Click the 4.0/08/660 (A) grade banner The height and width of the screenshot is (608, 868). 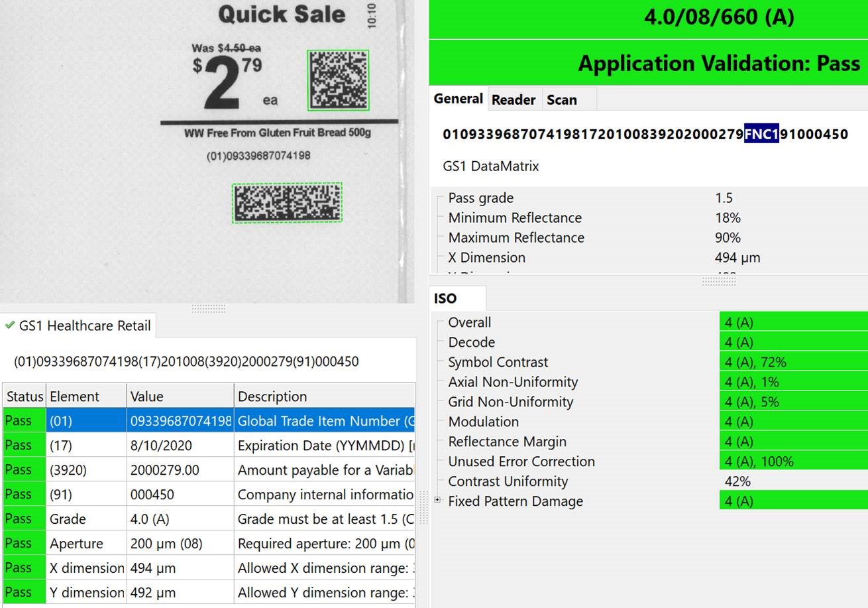(649, 19)
